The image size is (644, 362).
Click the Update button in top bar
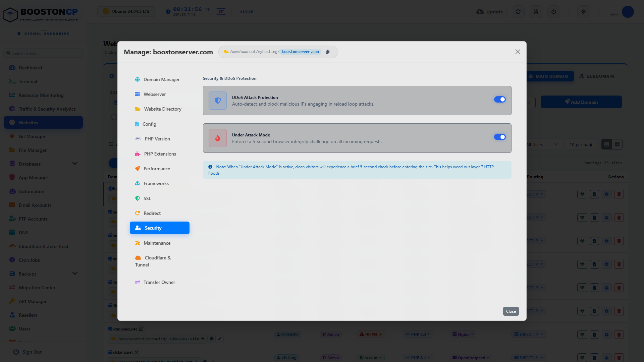[x=490, y=12]
